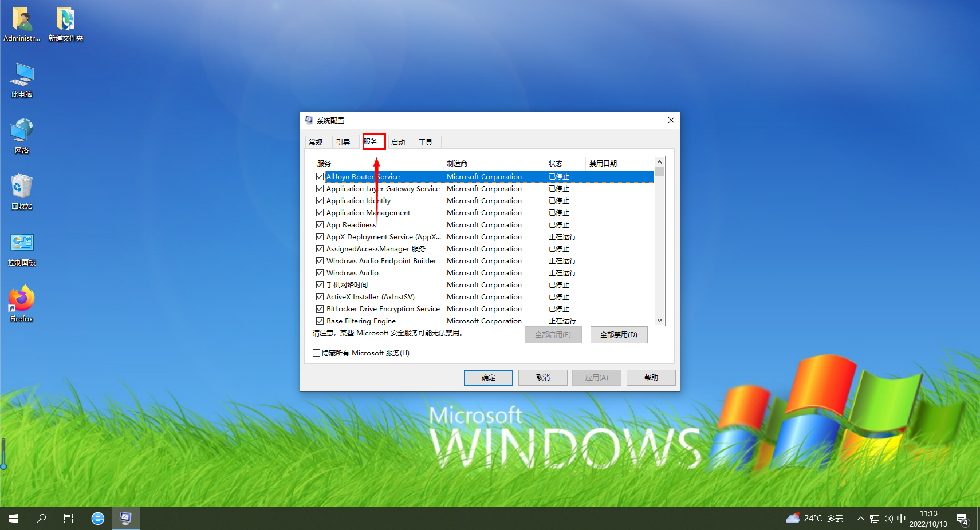The width and height of the screenshot is (980, 530).
Task: Uncheck Application Management checkbox
Action: [x=320, y=213]
